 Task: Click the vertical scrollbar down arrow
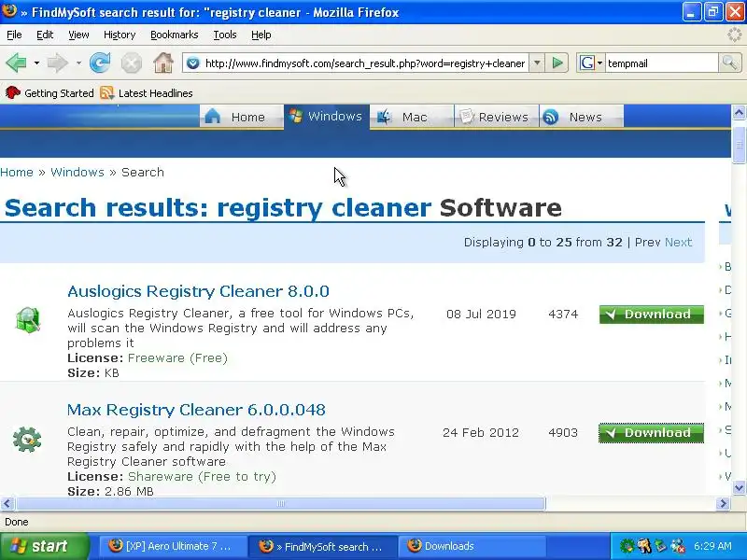pyautogui.click(x=739, y=487)
